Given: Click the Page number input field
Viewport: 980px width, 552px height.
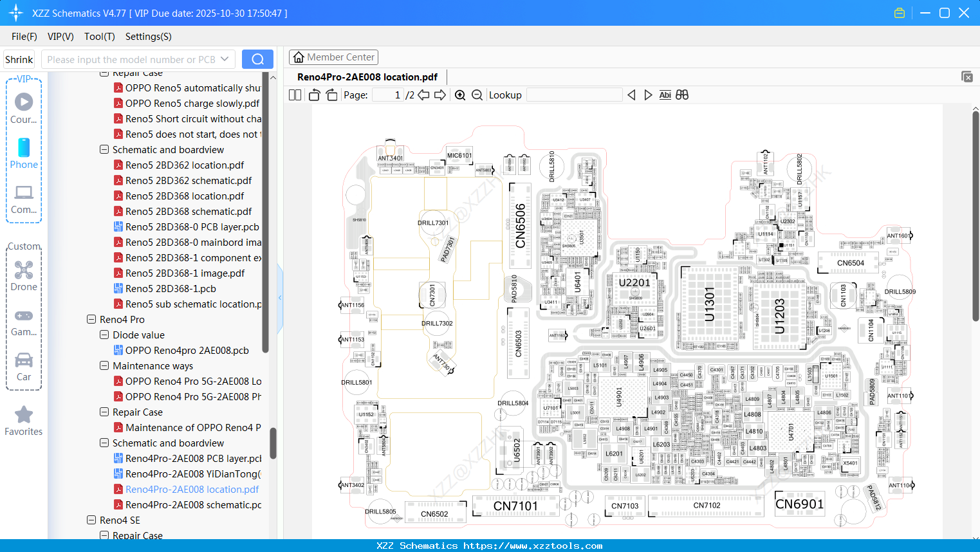Looking at the screenshot, I should [387, 94].
